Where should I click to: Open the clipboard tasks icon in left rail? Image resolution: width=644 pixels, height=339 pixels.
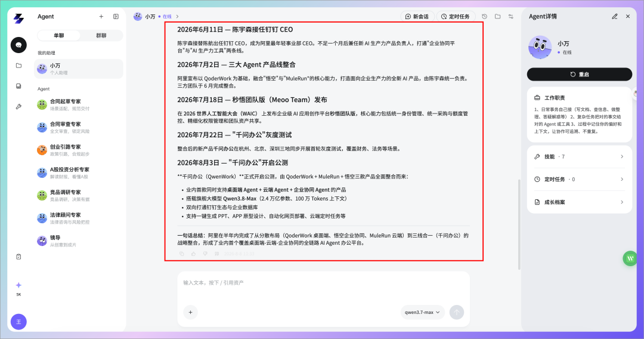click(18, 257)
